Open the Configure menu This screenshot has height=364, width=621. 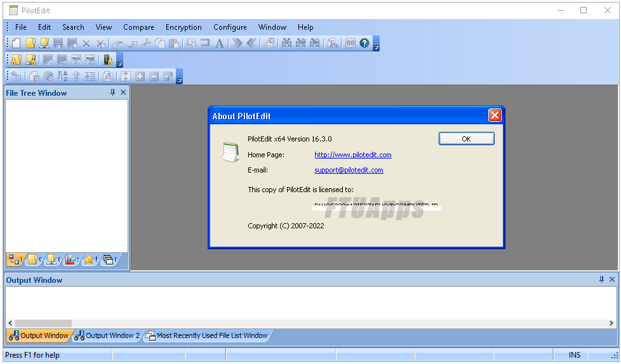tap(230, 27)
